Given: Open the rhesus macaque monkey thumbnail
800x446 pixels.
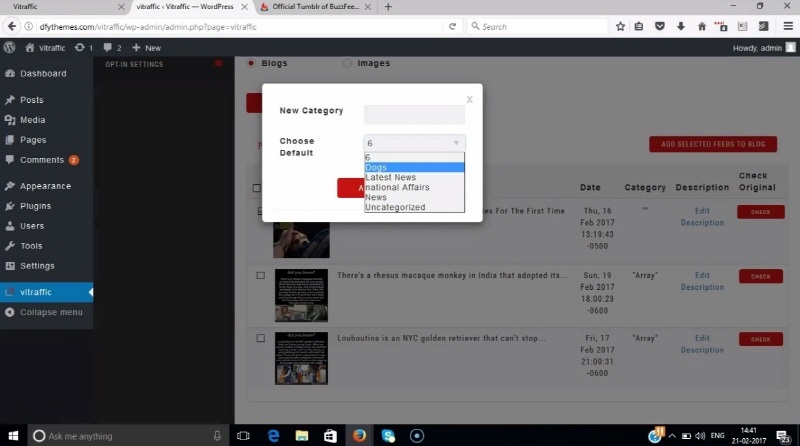Looking at the screenshot, I should tap(302, 295).
